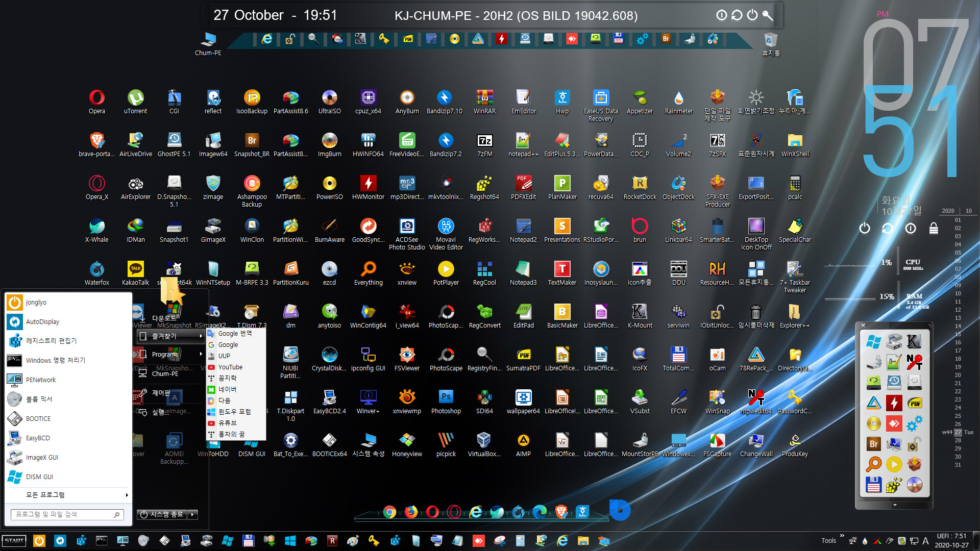Click the floppy disk icon in dock panel
Image resolution: width=980 pixels, height=551 pixels.
click(874, 485)
